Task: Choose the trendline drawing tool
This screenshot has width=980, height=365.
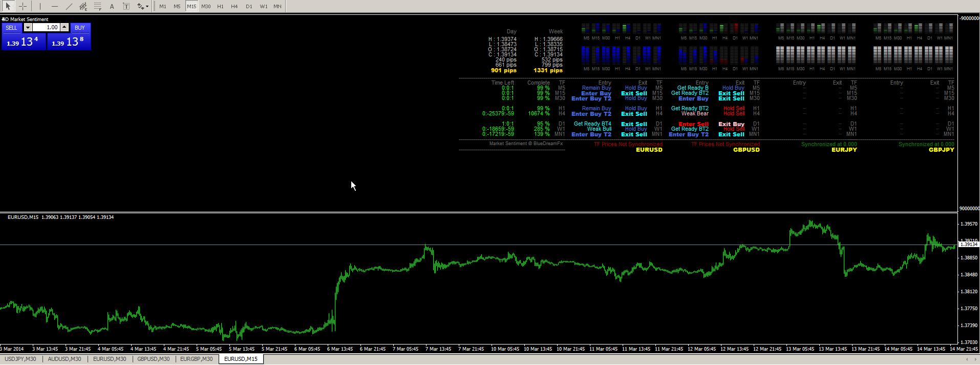Action: click(x=69, y=6)
